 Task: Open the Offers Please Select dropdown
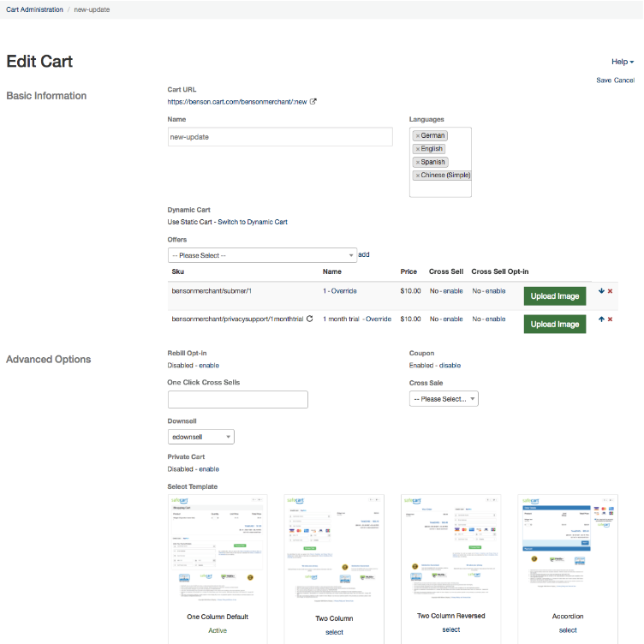[x=262, y=255]
